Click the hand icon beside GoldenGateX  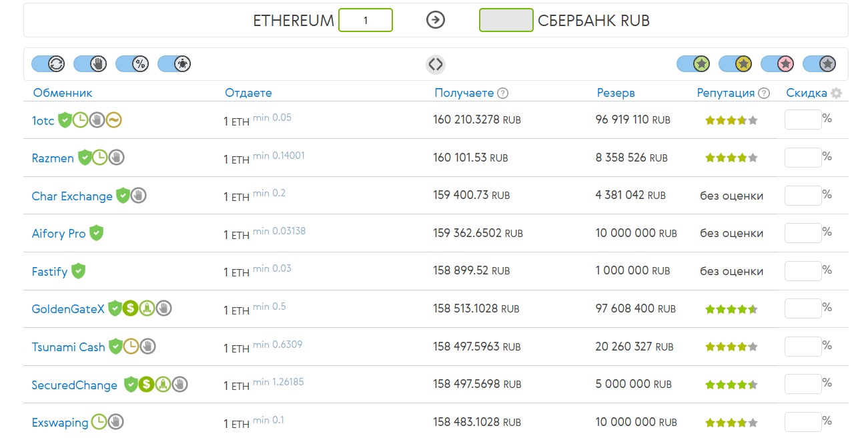[x=164, y=308]
